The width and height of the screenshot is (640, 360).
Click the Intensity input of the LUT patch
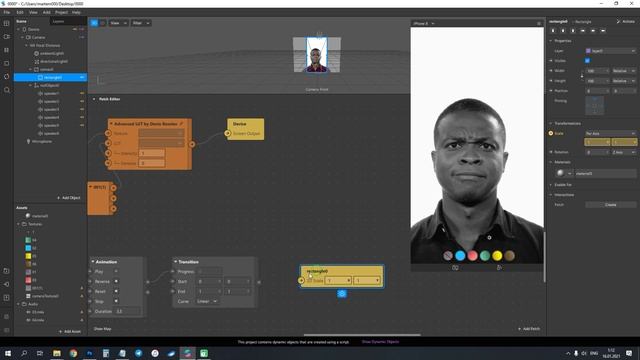click(x=151, y=153)
